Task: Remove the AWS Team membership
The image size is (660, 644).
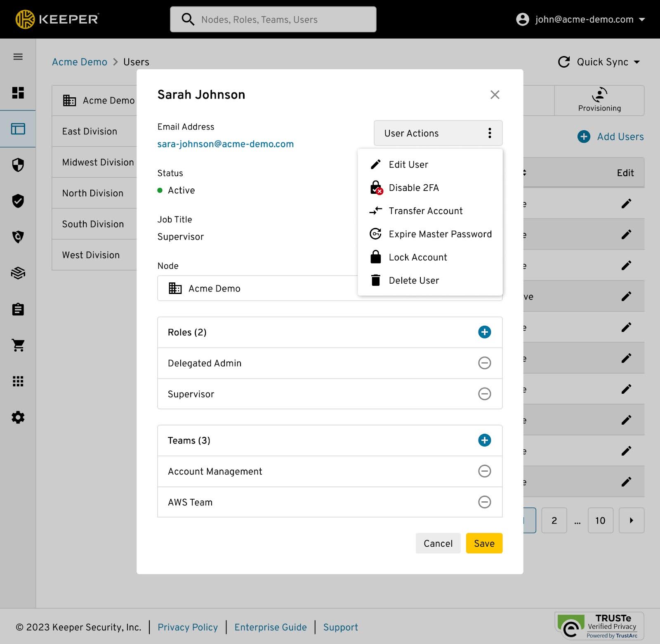Action: [484, 502]
